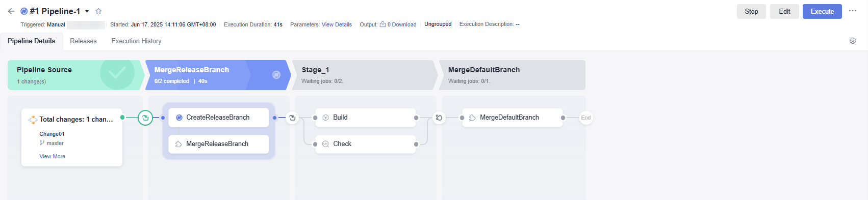The image size is (868, 200).
Task: Select the Build job node
Action: click(366, 118)
